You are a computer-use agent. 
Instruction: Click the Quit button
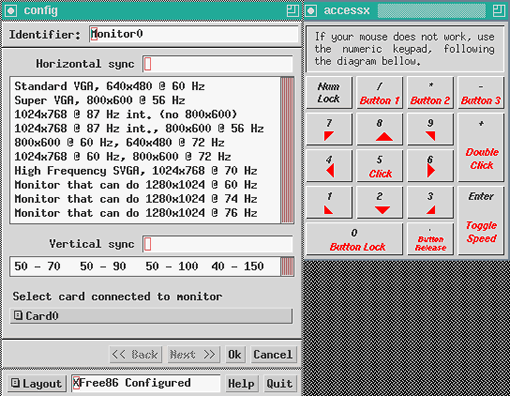pyautogui.click(x=279, y=383)
